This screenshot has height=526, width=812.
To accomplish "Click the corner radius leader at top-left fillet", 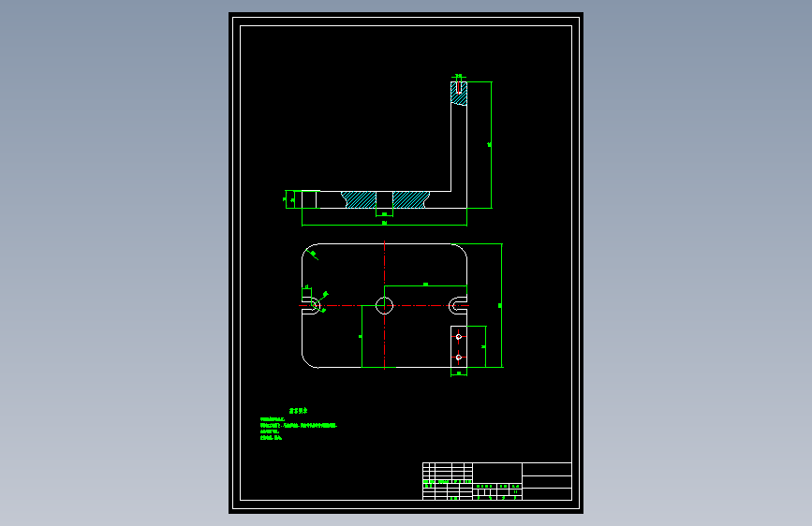I will [x=312, y=254].
